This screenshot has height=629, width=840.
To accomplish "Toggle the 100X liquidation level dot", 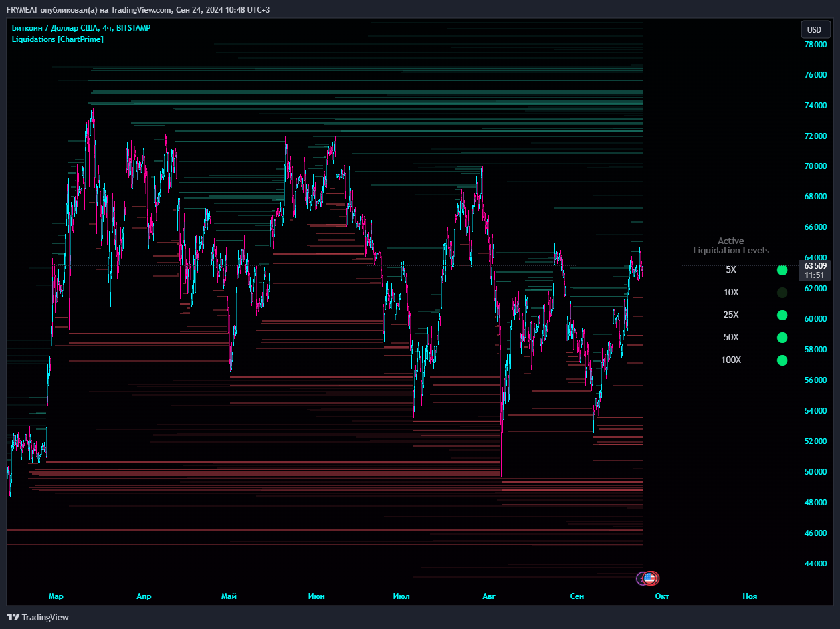I will (782, 360).
